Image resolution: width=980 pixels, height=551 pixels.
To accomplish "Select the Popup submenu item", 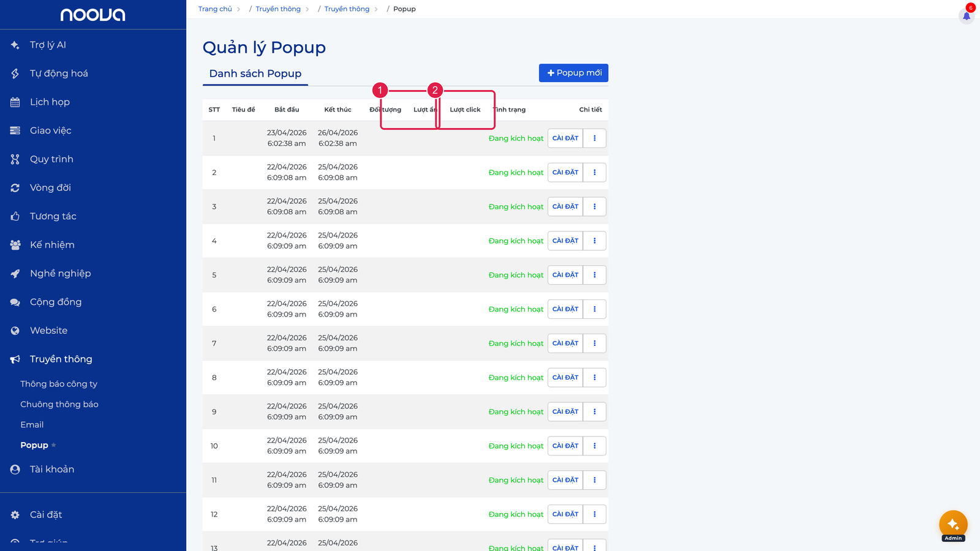I will point(34,445).
